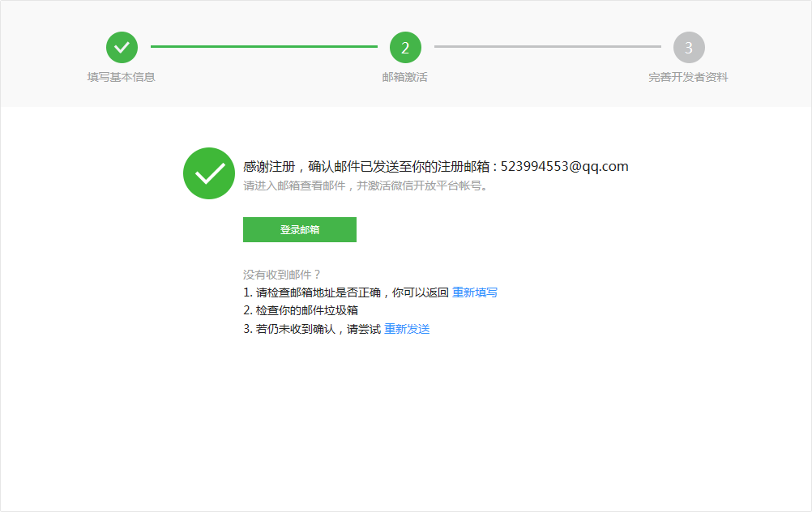Select the 完善开发者资料 step label
Screen dimensions: 812x512
tap(688, 78)
